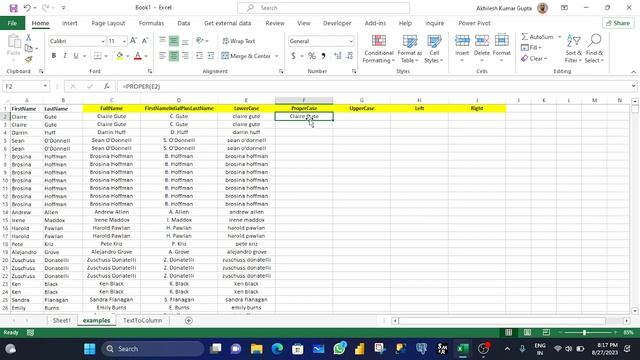Toggle Bold formatting
640x360 pixels.
pyautogui.click(x=53, y=56)
